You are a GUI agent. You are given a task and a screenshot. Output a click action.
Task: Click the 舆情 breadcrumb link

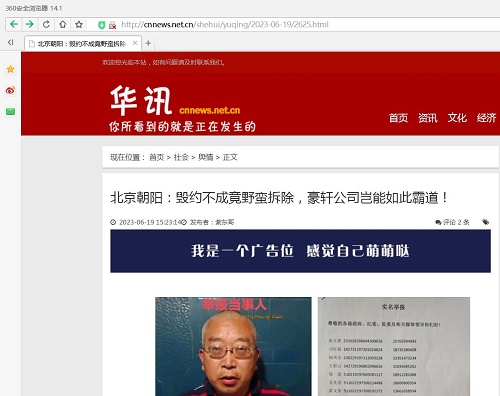(x=206, y=157)
